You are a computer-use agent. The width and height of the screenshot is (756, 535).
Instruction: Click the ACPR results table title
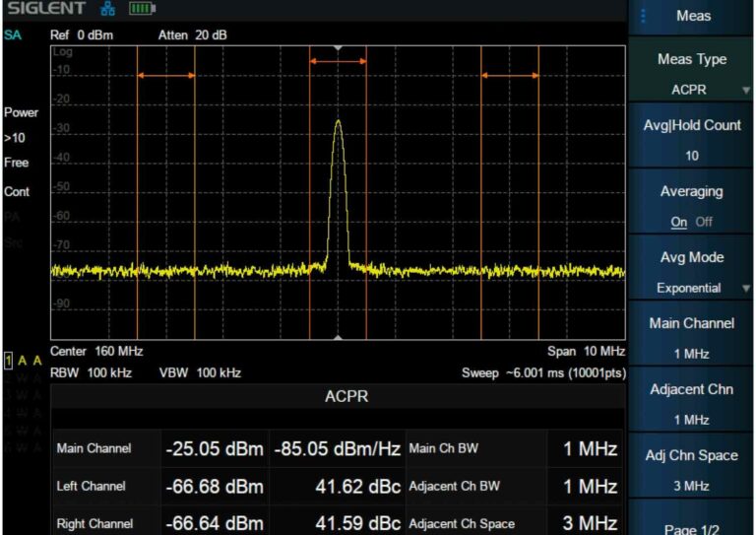coord(346,396)
